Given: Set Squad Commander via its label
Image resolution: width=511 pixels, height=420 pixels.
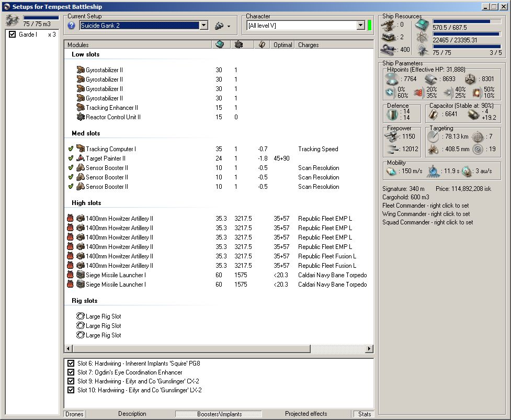Looking at the screenshot, I should [x=427, y=222].
